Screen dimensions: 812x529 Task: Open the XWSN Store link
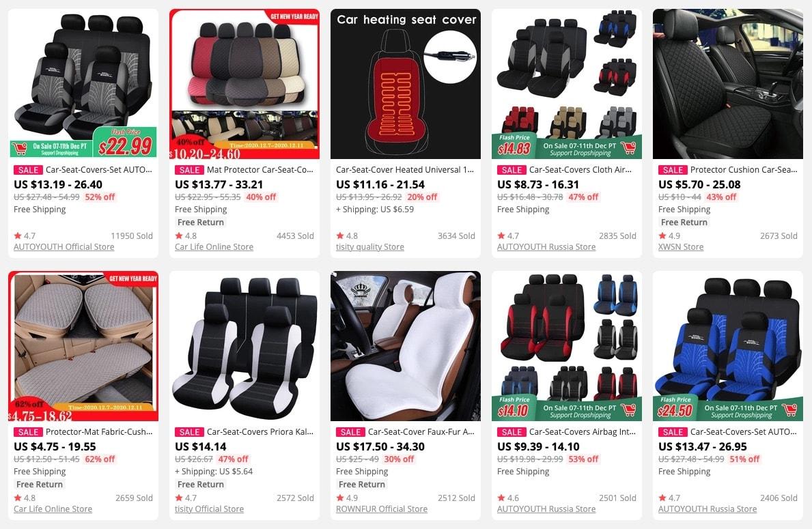(x=680, y=247)
